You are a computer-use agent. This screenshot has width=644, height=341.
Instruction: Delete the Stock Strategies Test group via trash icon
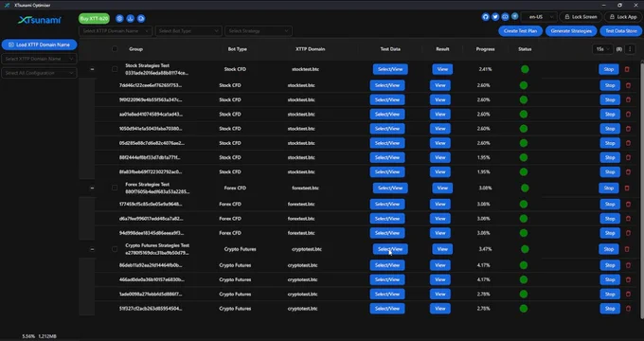tap(627, 69)
